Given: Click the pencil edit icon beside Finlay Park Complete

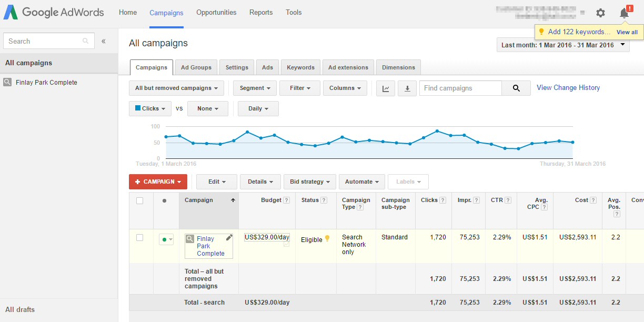Looking at the screenshot, I should pyautogui.click(x=229, y=238).
